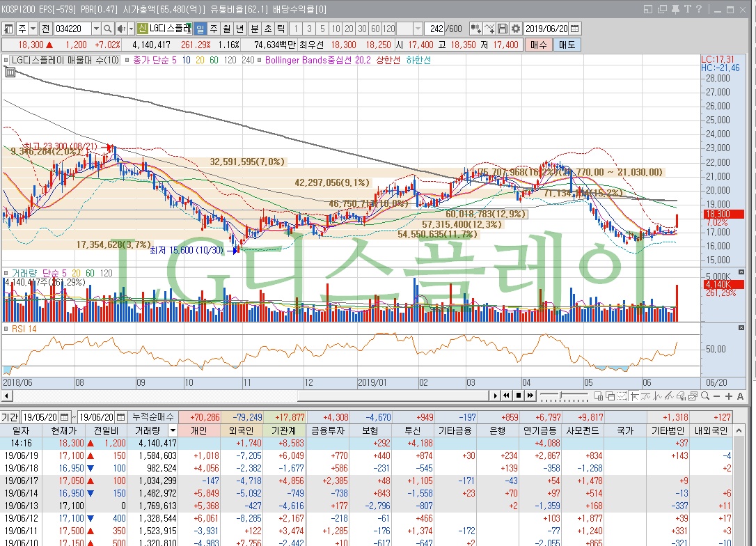Click the table scroll-up arrow

[739, 430]
